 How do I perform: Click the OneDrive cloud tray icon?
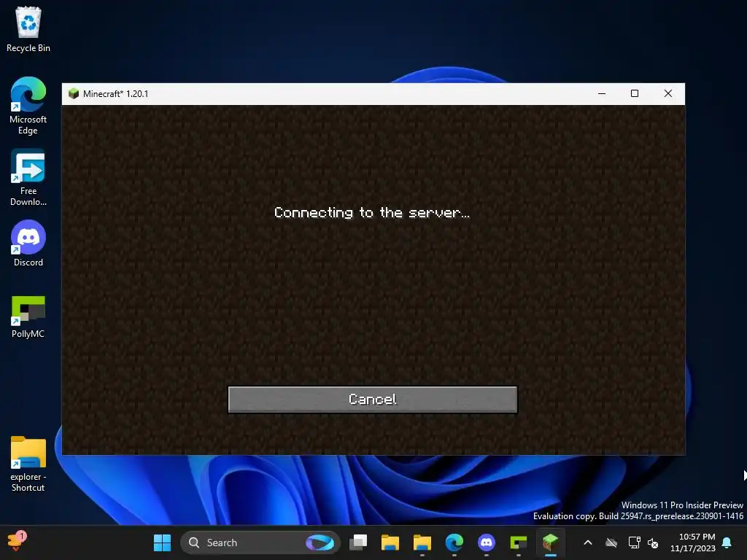click(611, 542)
